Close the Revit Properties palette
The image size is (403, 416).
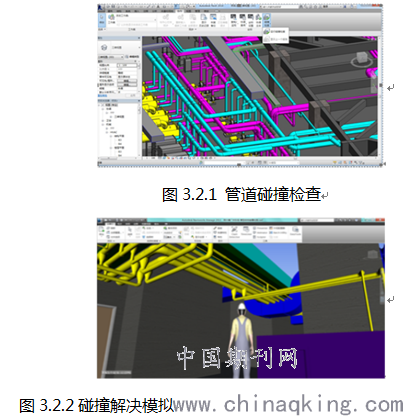tap(139, 38)
